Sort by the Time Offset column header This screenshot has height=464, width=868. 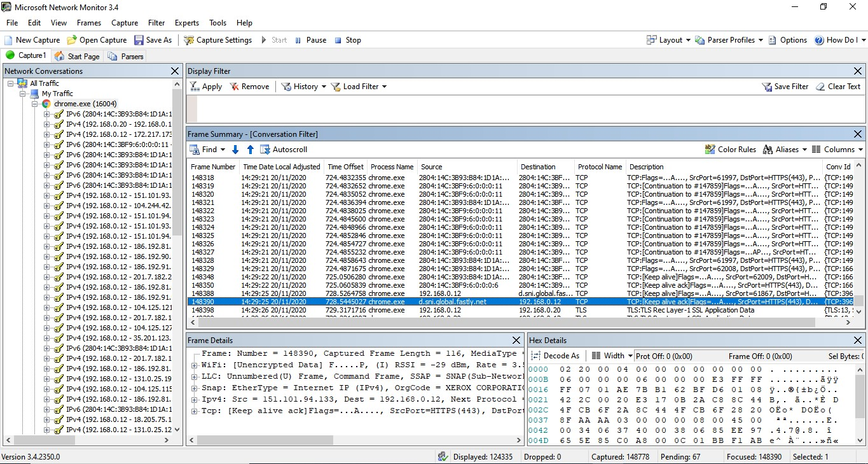pyautogui.click(x=345, y=167)
